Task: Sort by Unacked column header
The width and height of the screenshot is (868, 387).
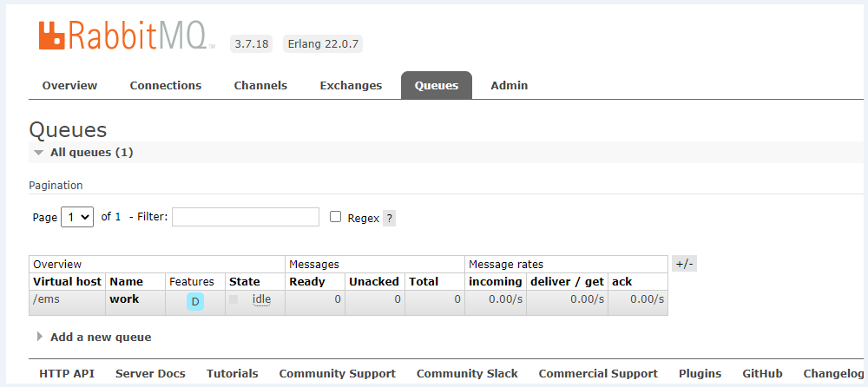Action: coord(374,281)
